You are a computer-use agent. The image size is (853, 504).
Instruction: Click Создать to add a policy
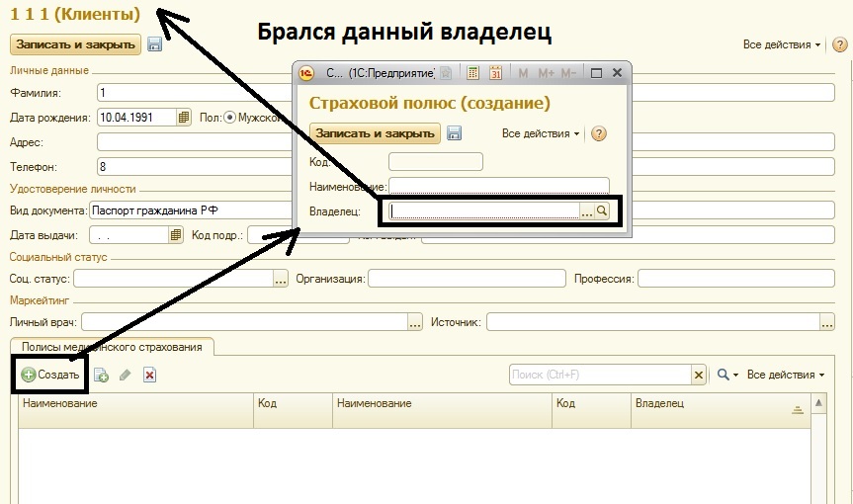pos(50,375)
